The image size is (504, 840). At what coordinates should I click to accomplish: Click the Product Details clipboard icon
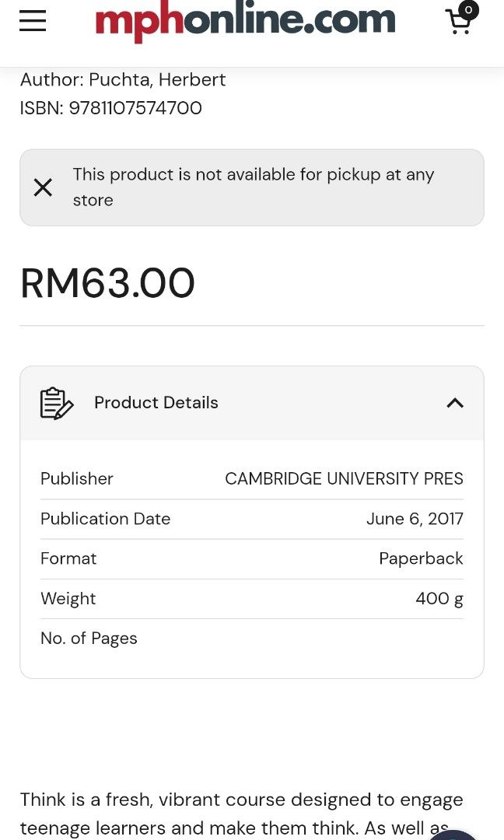pos(55,402)
